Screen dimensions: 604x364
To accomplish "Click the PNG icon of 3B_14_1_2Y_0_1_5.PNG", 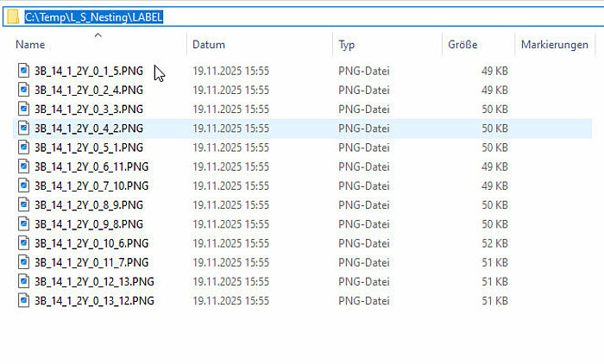I will [x=24, y=71].
